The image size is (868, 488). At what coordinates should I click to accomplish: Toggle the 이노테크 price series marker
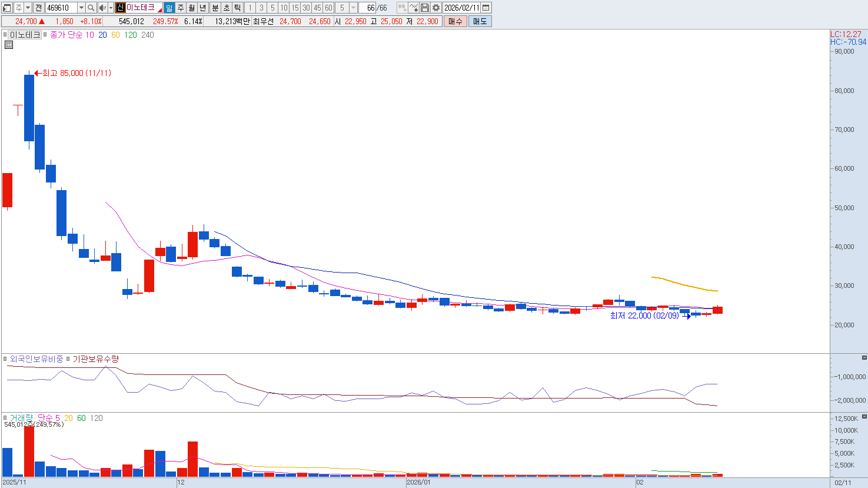pyautogui.click(x=5, y=35)
